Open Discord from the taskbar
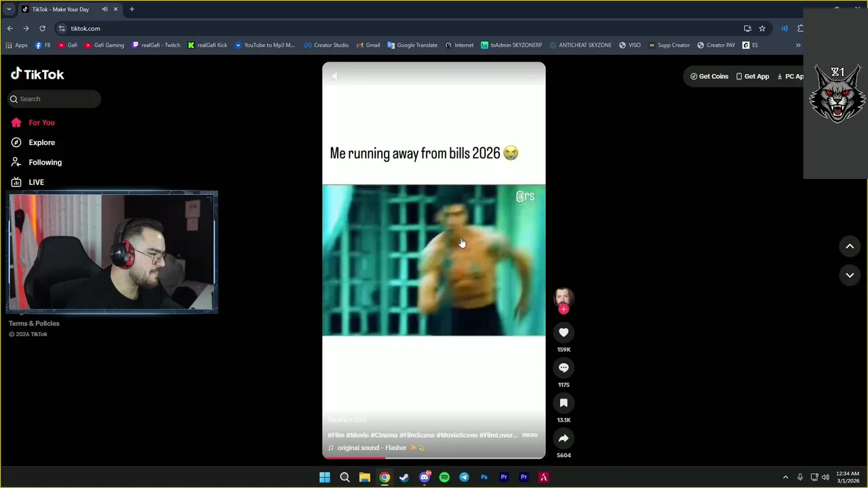The height and width of the screenshot is (488, 868). (425, 477)
